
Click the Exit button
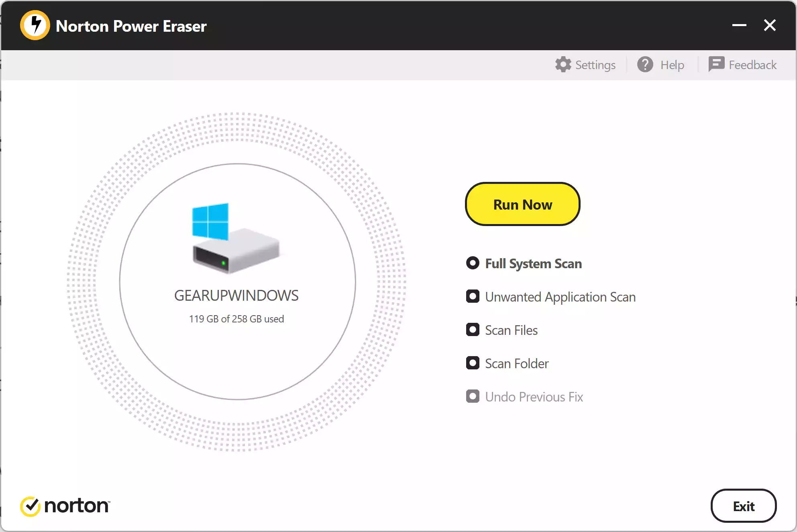coord(744,506)
